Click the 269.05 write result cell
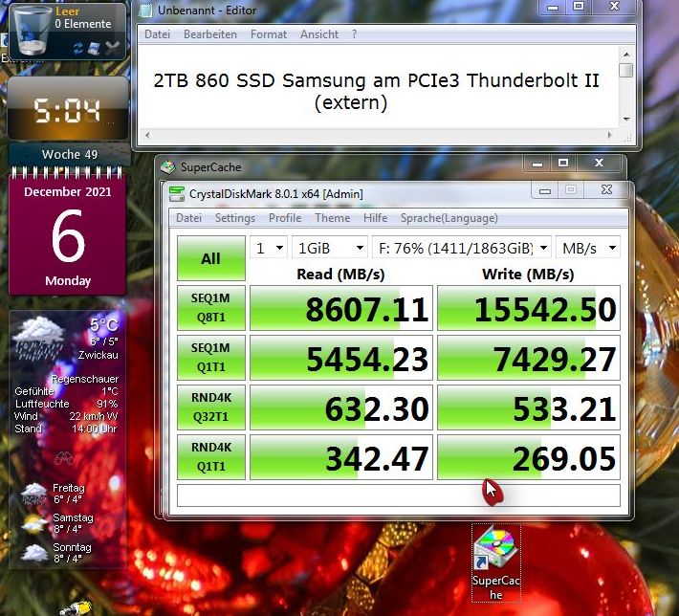 [x=529, y=457]
